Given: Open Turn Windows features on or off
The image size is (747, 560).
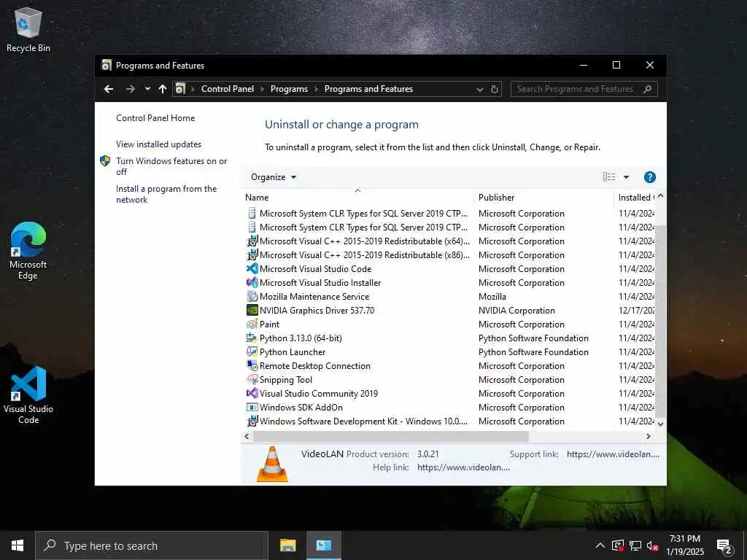Looking at the screenshot, I should pos(171,166).
